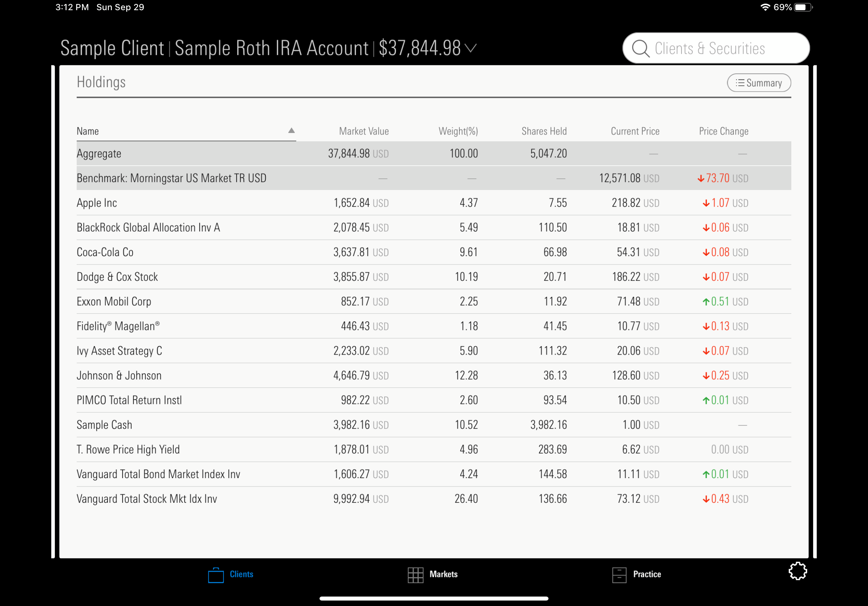Click Apple Inc market value 1,652.84
Viewport: 868px width, 606px height.
pyautogui.click(x=351, y=203)
